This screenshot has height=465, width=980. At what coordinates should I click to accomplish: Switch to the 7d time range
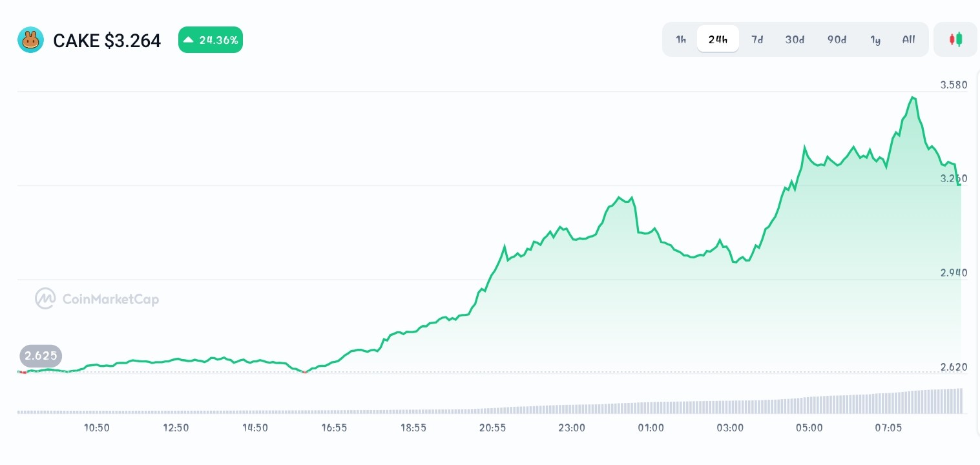coord(757,39)
